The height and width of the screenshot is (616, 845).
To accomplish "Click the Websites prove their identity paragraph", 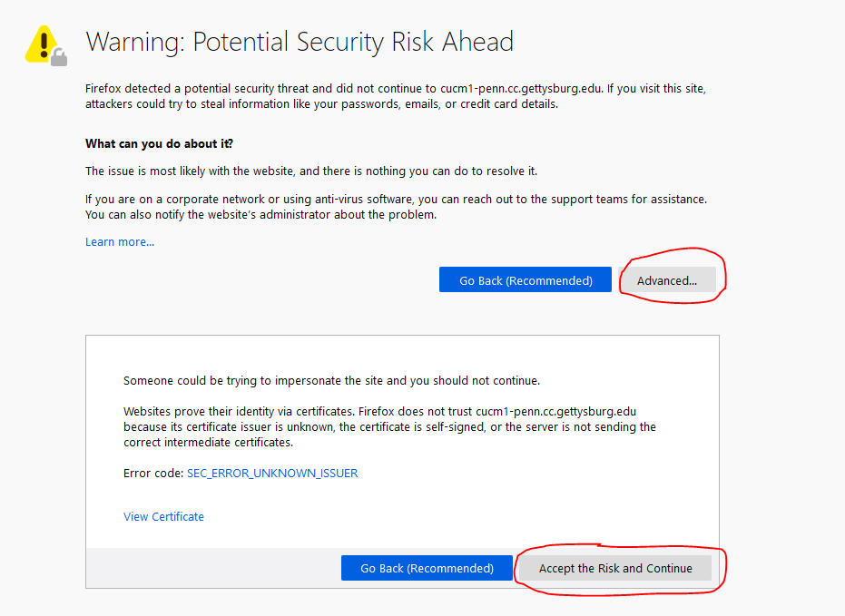I will pyautogui.click(x=389, y=426).
